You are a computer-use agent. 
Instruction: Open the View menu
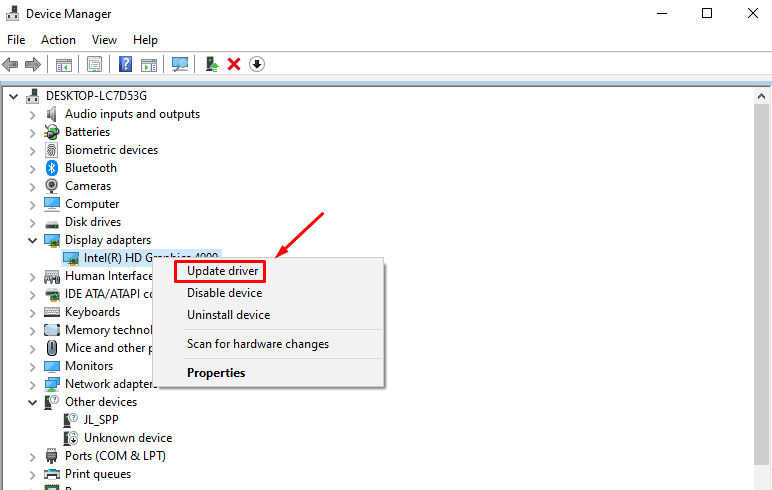point(104,40)
